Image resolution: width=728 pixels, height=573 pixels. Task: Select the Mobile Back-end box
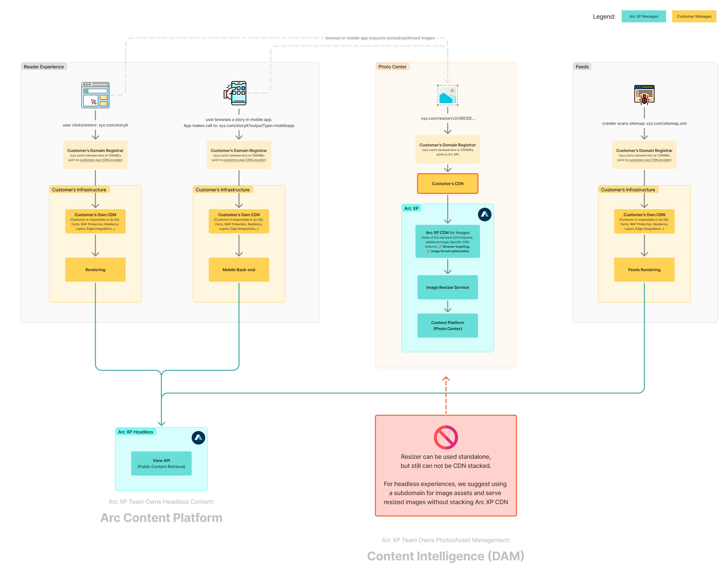click(239, 269)
